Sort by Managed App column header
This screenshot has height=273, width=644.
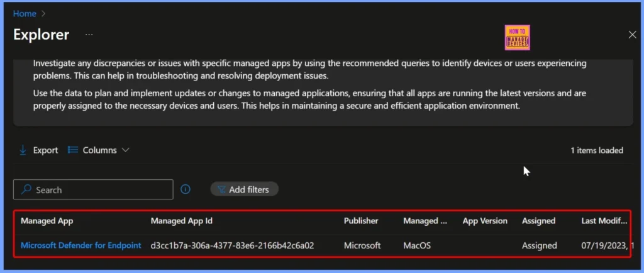tap(47, 221)
